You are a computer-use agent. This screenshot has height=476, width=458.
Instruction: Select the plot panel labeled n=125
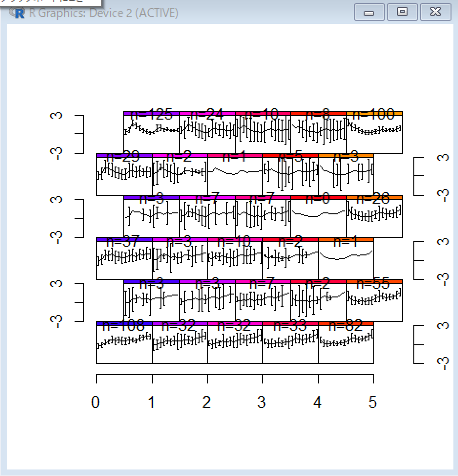pos(151,134)
